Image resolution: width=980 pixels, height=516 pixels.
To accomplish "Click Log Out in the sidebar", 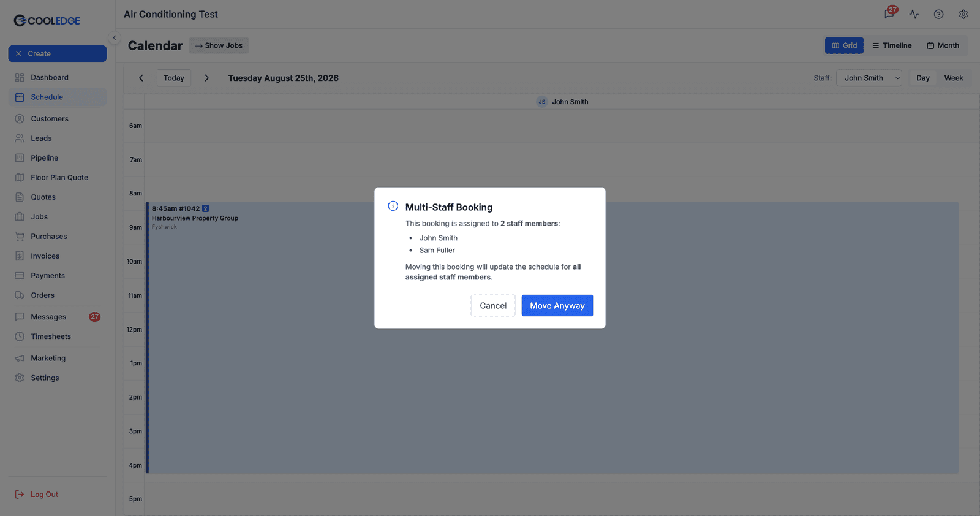I will (37, 494).
